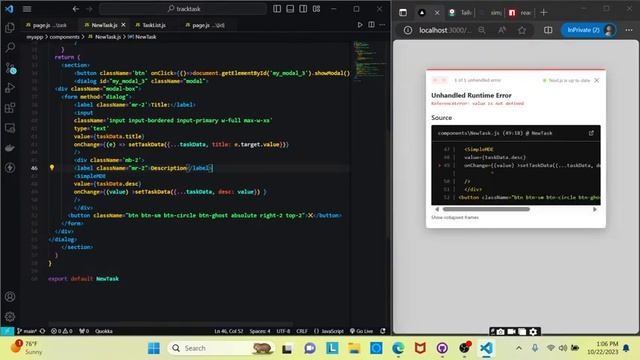Go forward in VS Code navigation
Viewport: 640px width, 360px height.
[89, 9]
